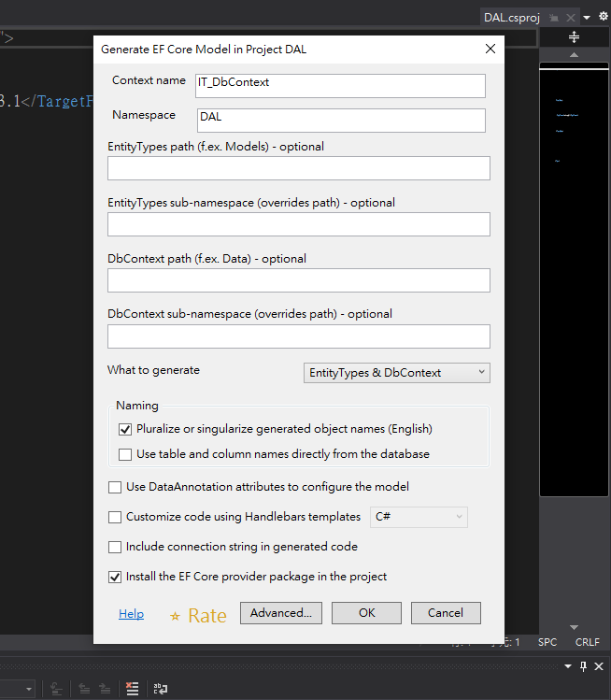611x700 pixels.
Task: Switch to the DAL.csproj tab
Action: tap(512, 18)
